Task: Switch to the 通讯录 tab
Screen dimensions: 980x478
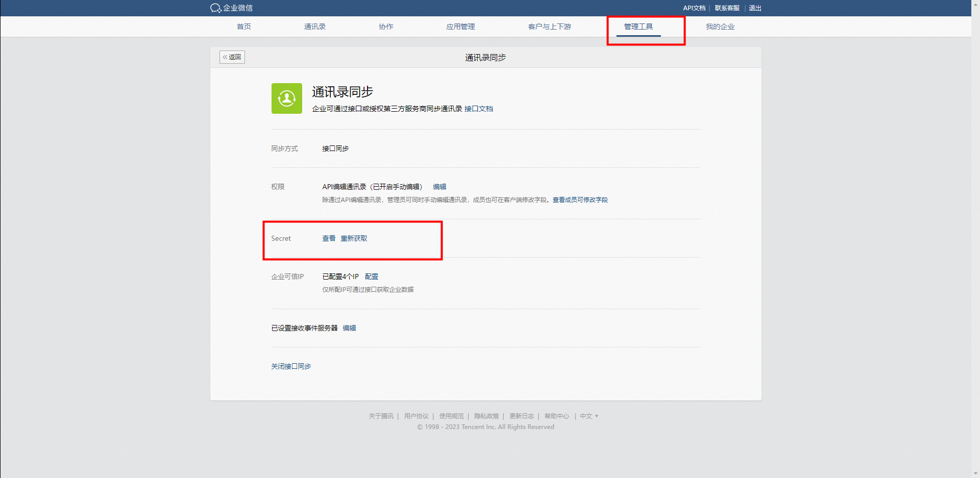Action: 314,27
